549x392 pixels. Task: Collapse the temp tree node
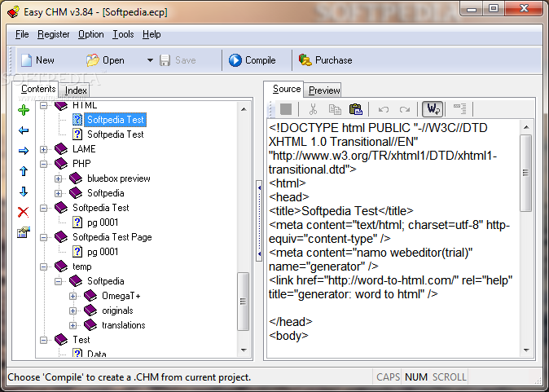[x=43, y=267]
